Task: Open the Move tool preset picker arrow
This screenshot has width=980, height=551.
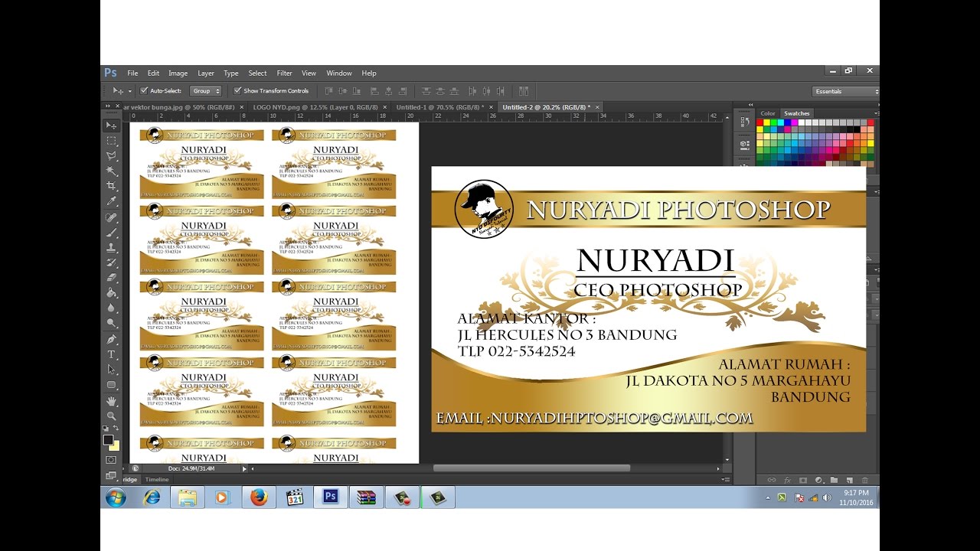Action: point(129,91)
